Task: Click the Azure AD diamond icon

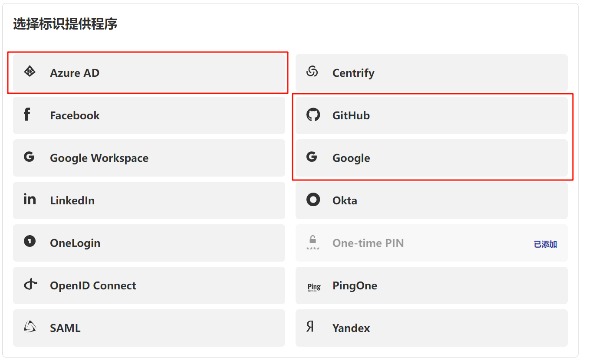Action: [30, 72]
